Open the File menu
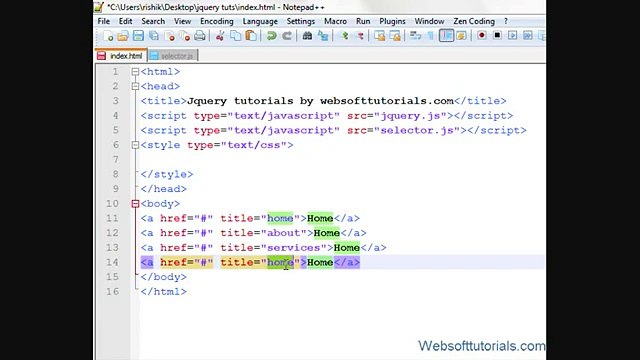Image resolution: width=640 pixels, height=360 pixels. [x=104, y=21]
